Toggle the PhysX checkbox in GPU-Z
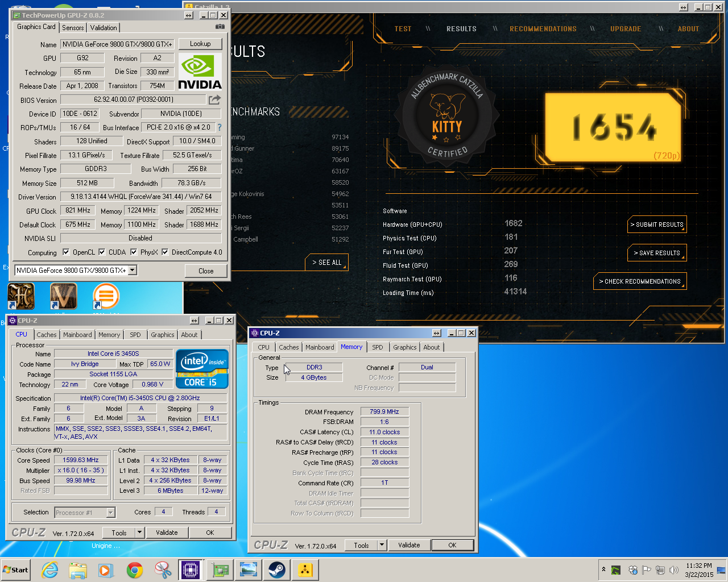The width and height of the screenshot is (728, 582). 134,252
